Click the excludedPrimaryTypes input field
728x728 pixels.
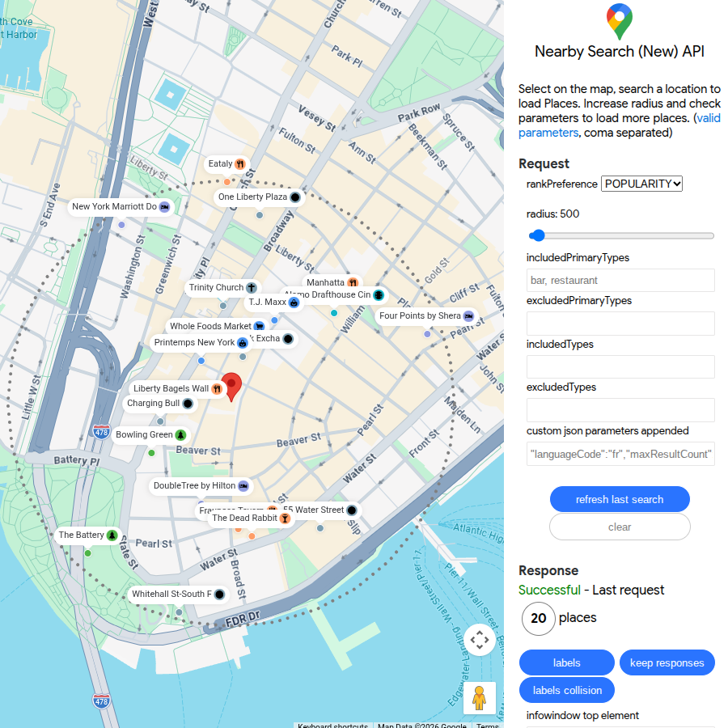pos(620,324)
